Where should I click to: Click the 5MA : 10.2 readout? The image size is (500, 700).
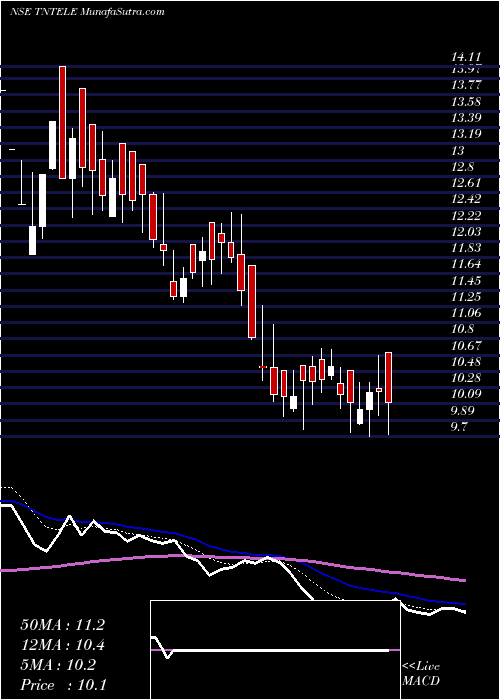pyautogui.click(x=58, y=665)
